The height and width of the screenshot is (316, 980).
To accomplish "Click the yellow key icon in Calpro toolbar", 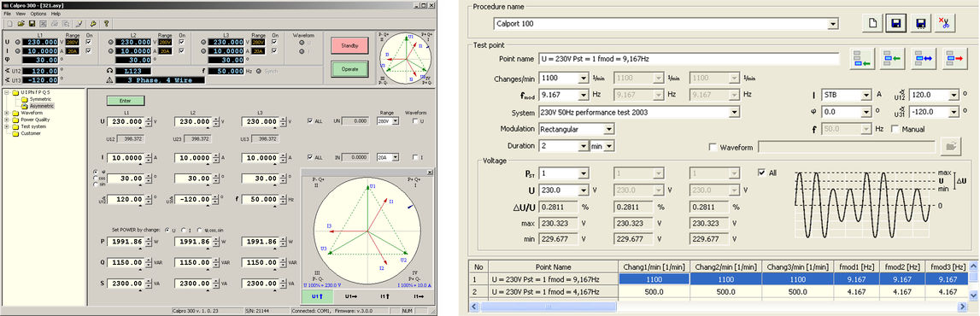I will (x=93, y=24).
